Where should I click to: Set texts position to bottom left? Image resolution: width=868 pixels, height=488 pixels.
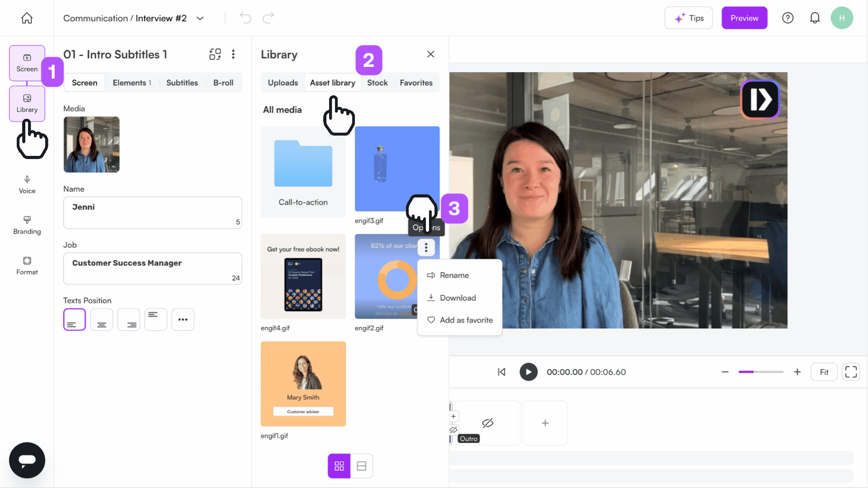(75, 319)
